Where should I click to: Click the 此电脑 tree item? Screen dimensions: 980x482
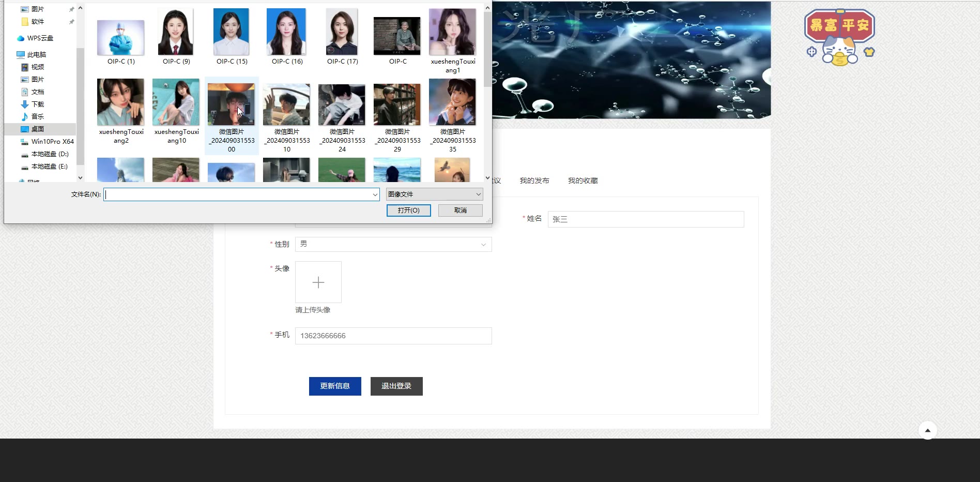(36, 55)
